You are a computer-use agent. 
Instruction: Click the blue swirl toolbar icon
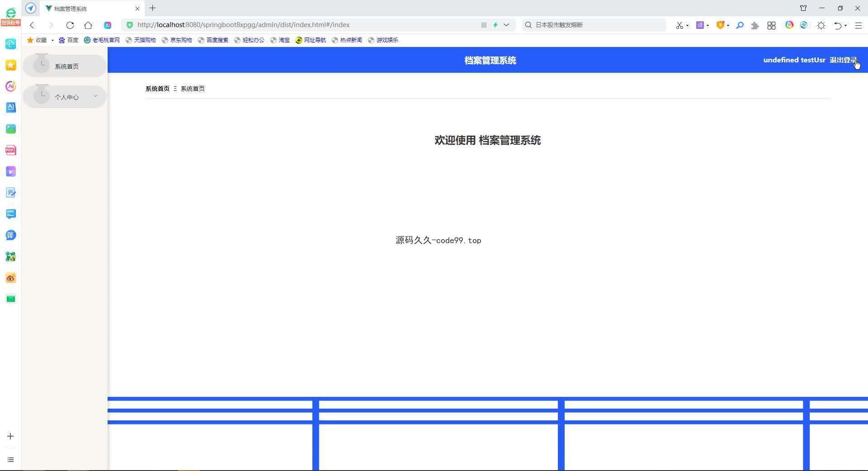click(x=804, y=25)
